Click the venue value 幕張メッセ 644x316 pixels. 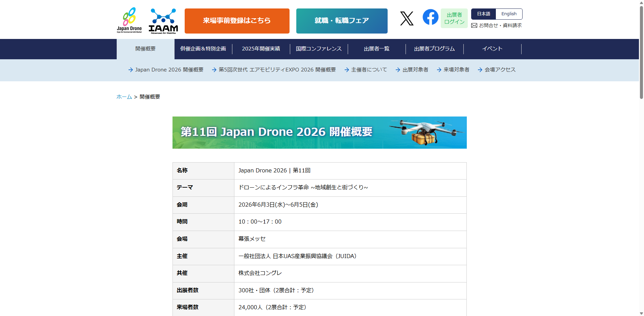(252, 239)
